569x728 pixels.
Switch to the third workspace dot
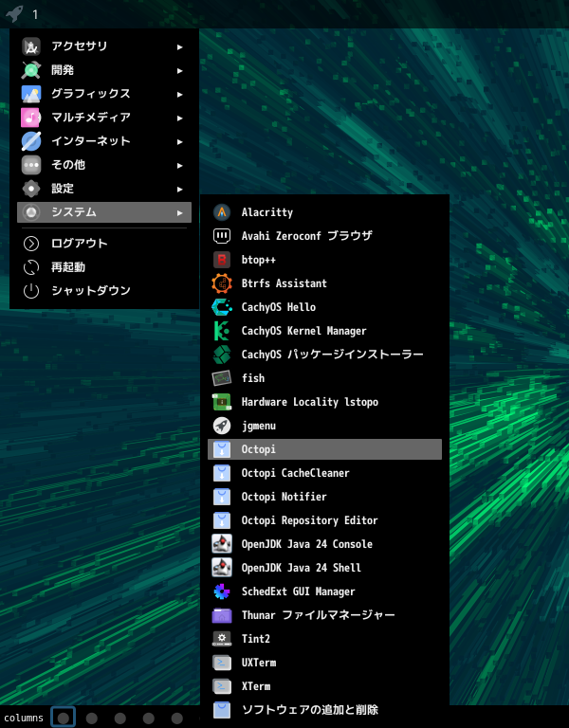[120, 719]
